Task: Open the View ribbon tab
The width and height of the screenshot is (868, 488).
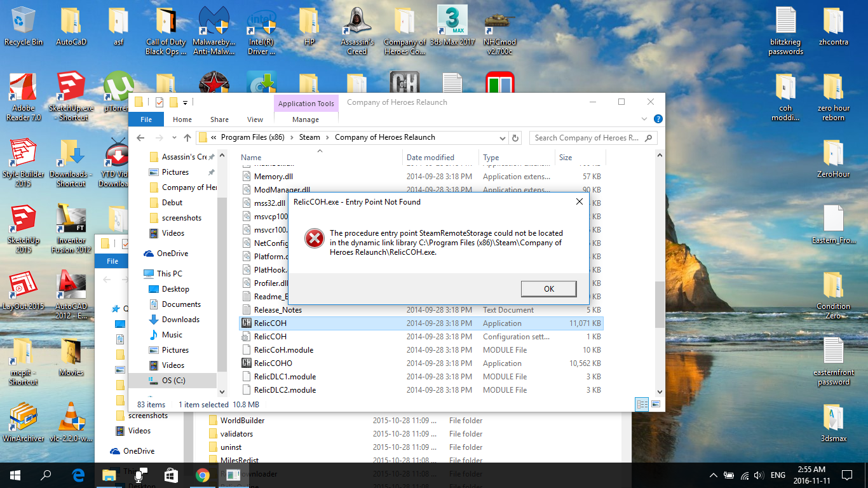Action: click(255, 119)
